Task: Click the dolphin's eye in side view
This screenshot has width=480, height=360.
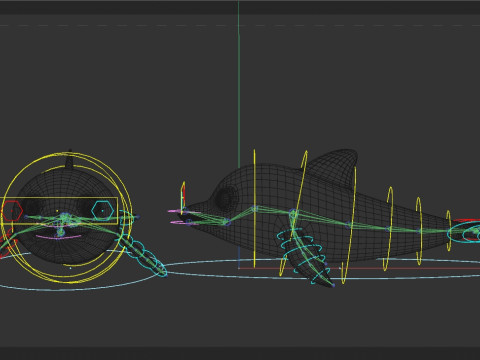Action: pyautogui.click(x=227, y=197)
